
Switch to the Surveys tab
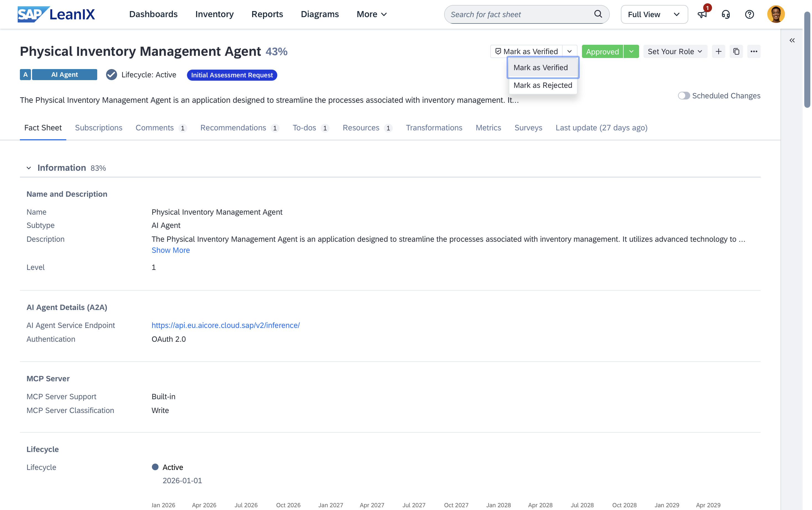point(528,128)
